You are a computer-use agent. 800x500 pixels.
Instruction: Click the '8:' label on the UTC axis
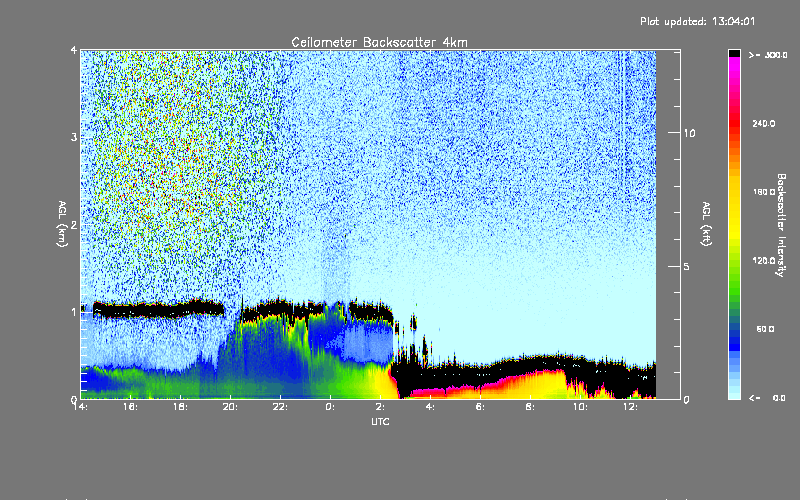pyautogui.click(x=530, y=407)
